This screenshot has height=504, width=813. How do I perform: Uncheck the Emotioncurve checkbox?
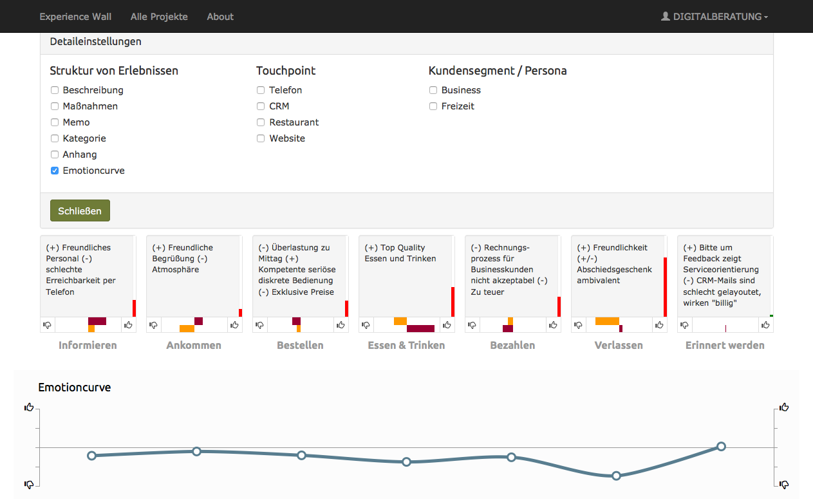(55, 171)
